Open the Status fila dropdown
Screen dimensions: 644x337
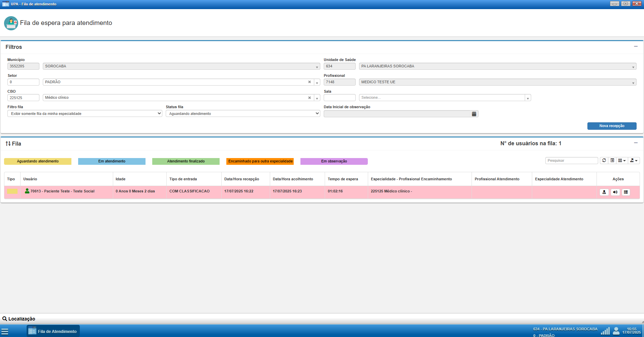(243, 114)
